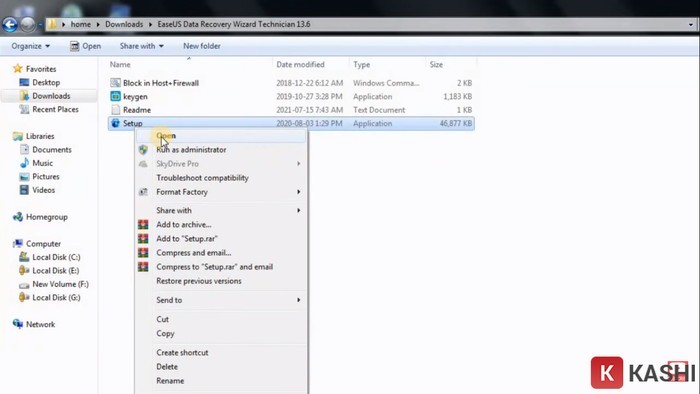Click the Local Disk (G:) drive icon
Viewport: 700px width, 394px height.
24,297
